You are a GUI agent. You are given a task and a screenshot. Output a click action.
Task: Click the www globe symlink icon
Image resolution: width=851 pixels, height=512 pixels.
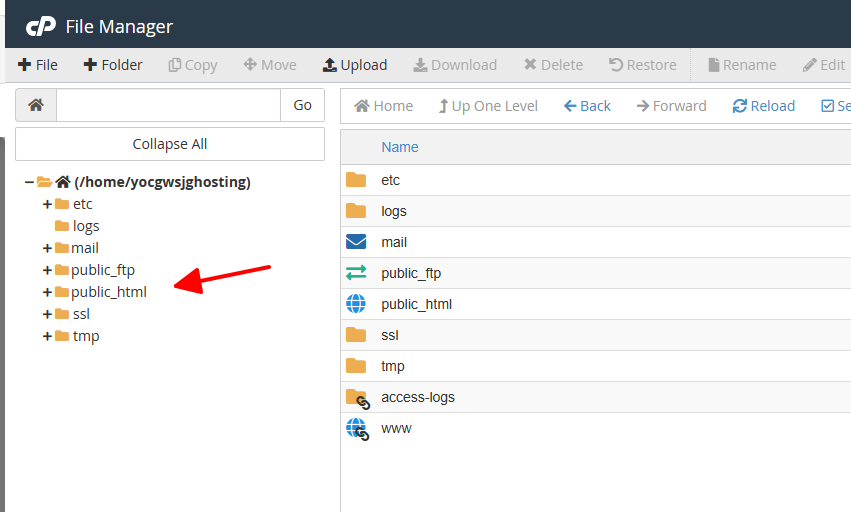click(357, 429)
